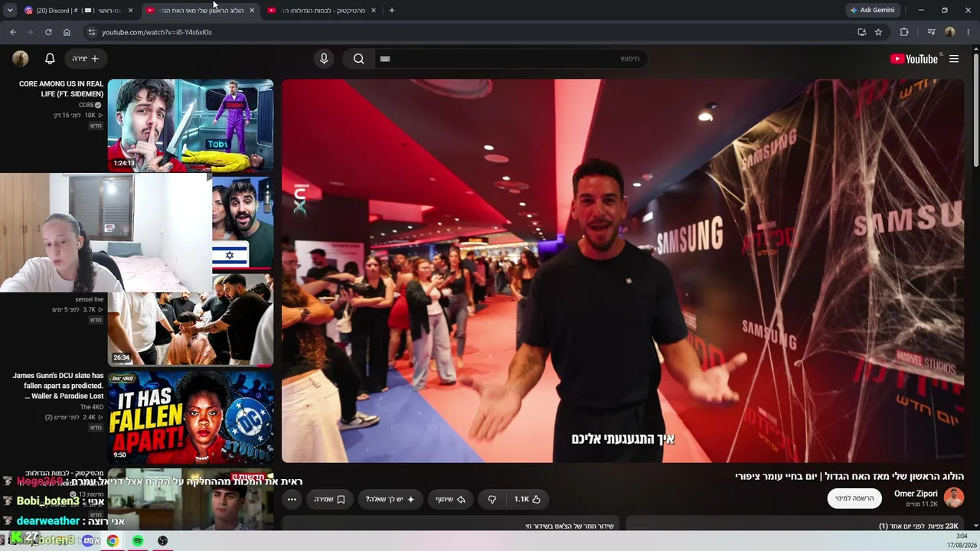Click the video title הולוג הראשון שלי
The width and height of the screenshot is (980, 551).
click(849, 476)
